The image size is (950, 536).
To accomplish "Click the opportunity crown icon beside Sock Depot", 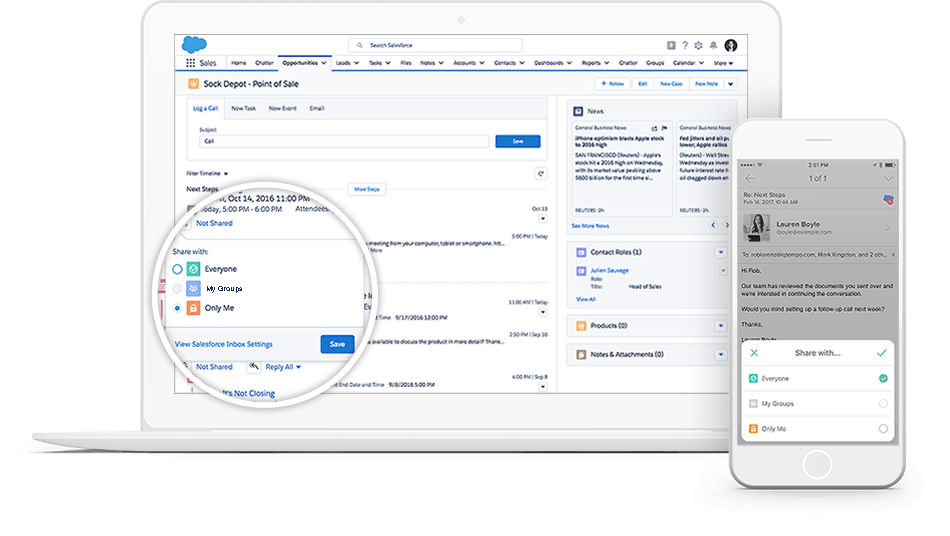I will coord(193,84).
